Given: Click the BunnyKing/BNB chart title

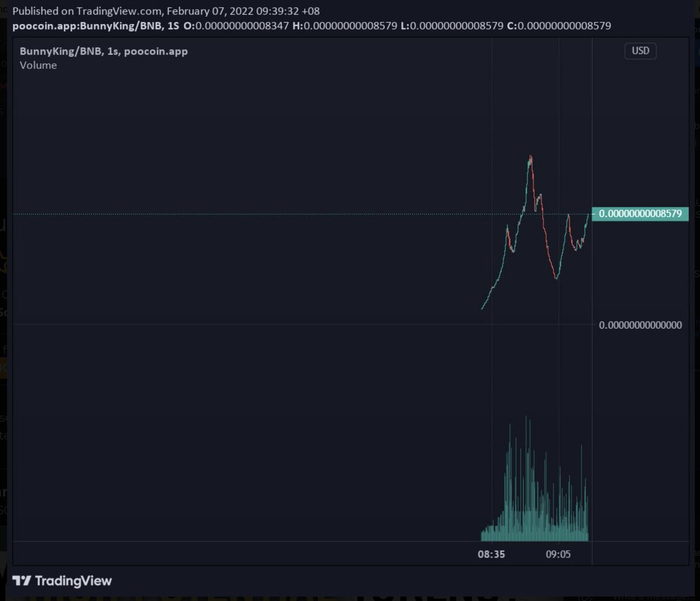Looking at the screenshot, I should click(x=104, y=51).
